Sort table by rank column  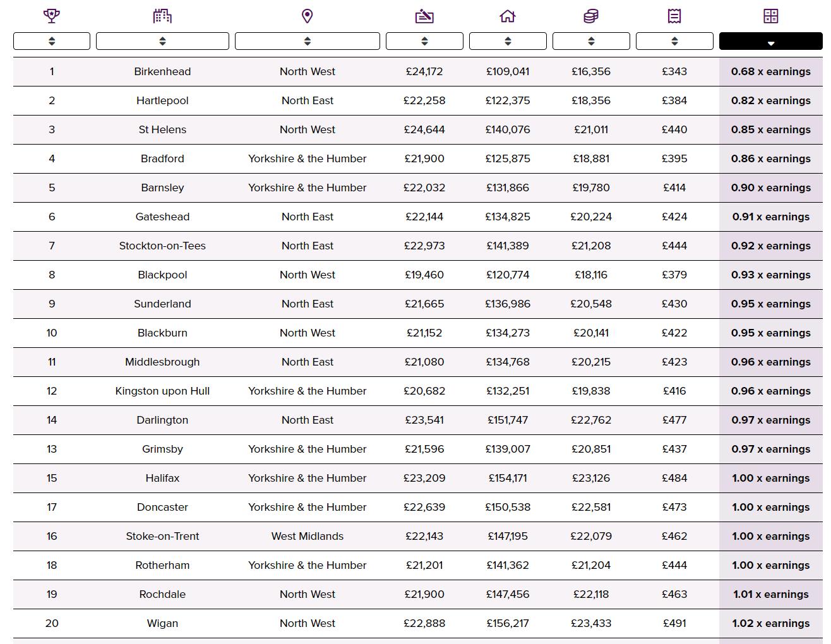click(x=52, y=41)
